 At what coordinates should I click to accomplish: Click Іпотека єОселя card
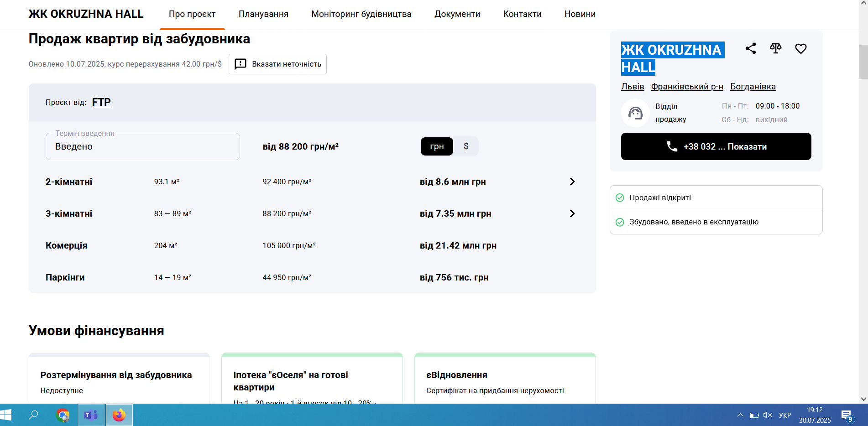point(312,379)
